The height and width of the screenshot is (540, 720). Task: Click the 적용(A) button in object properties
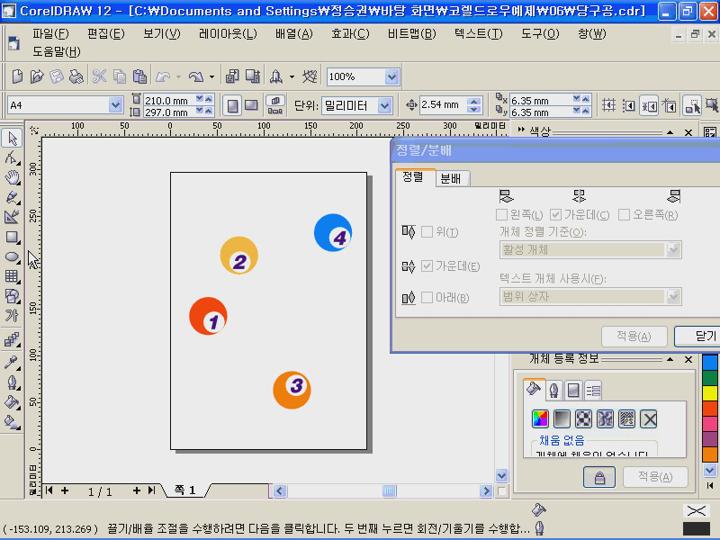[x=655, y=477]
